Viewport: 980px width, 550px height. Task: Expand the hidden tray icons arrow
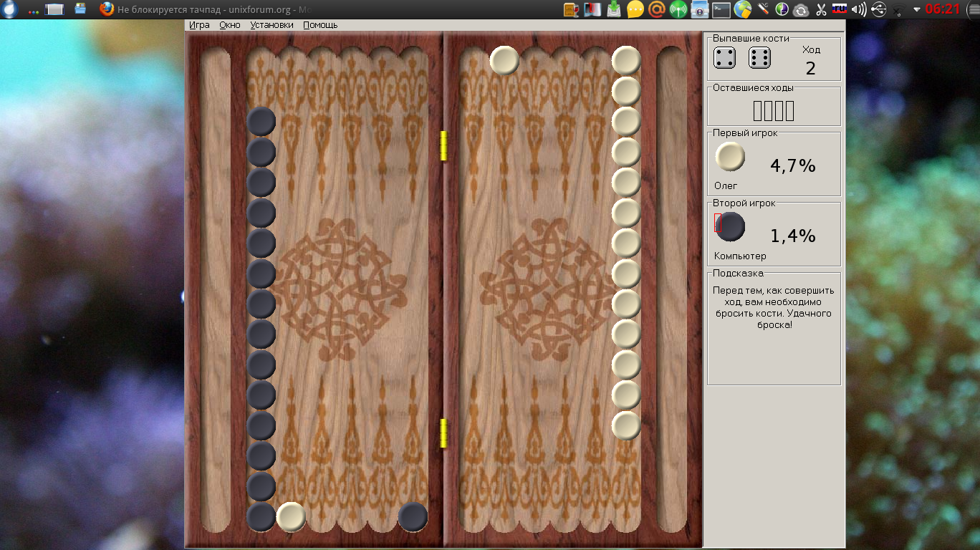(916, 10)
